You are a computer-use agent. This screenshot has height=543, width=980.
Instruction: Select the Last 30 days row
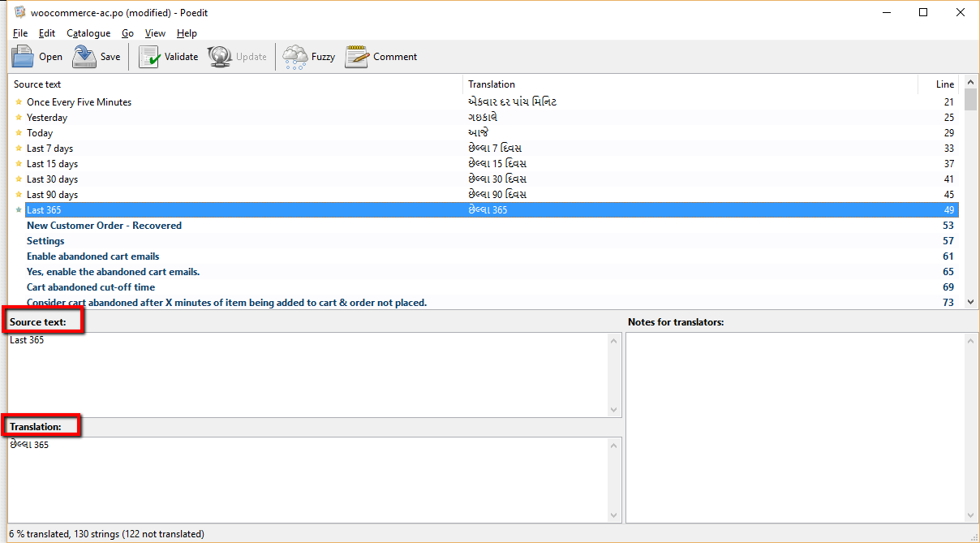pyautogui.click(x=484, y=179)
